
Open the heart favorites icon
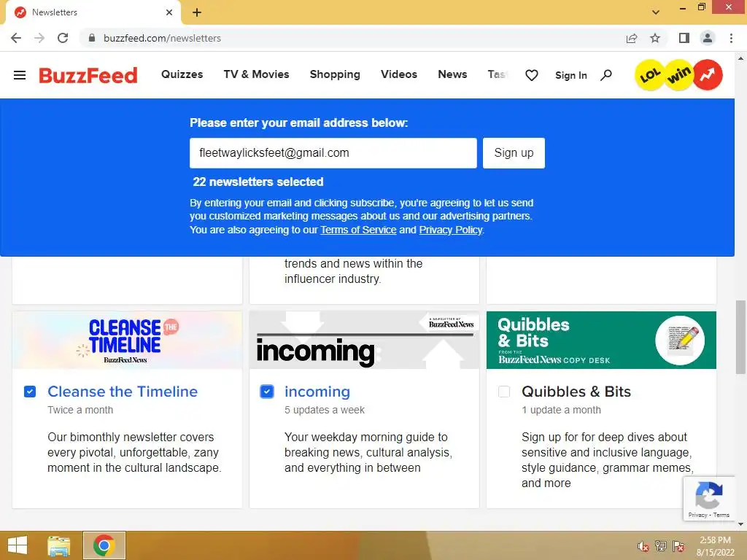click(532, 75)
